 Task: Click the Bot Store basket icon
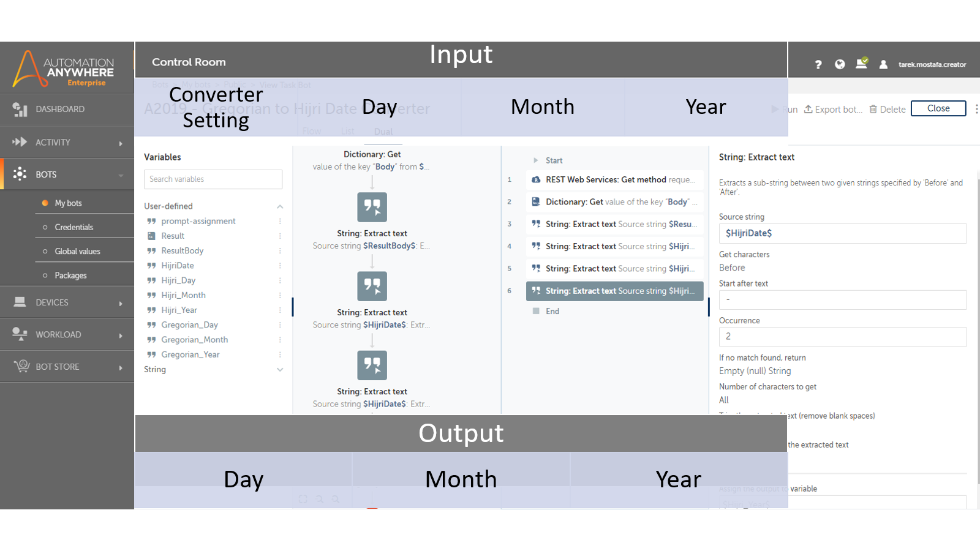(21, 366)
